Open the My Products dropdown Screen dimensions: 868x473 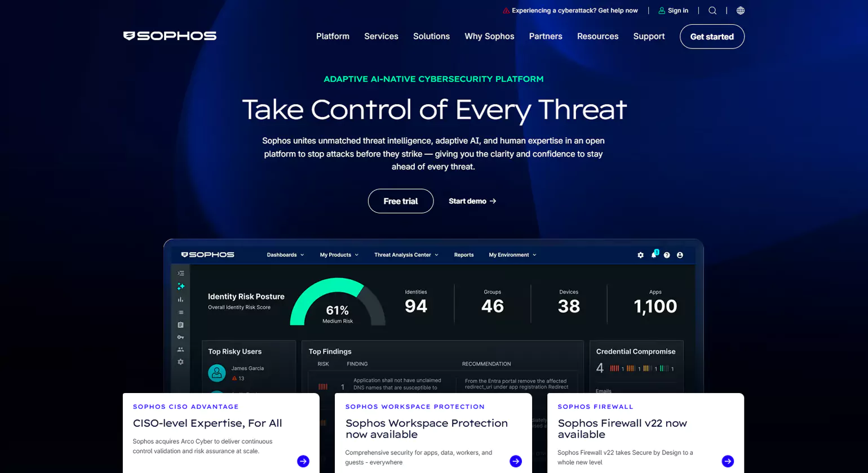(x=339, y=255)
